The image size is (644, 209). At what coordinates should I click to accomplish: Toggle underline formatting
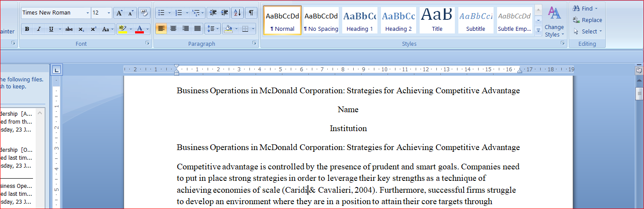(x=51, y=29)
